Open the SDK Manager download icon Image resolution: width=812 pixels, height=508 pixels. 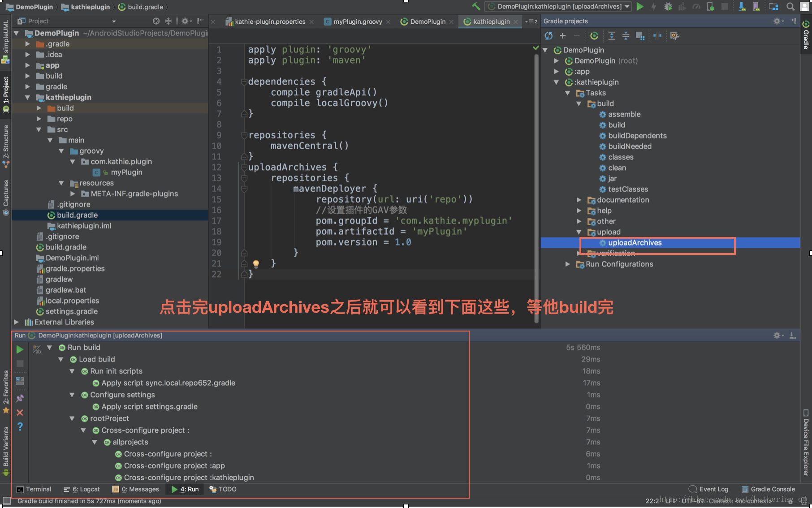pos(742,7)
